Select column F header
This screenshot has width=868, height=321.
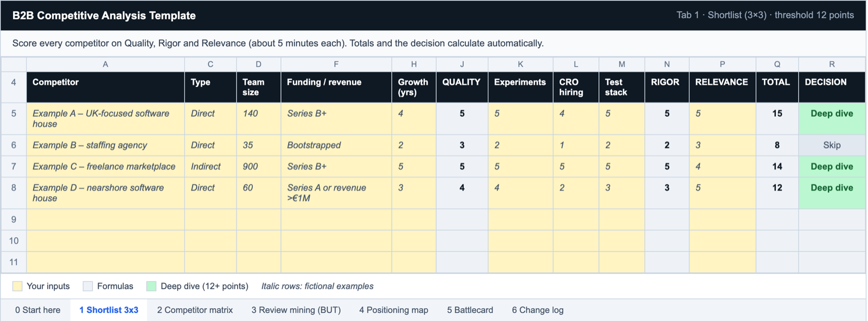pyautogui.click(x=336, y=64)
